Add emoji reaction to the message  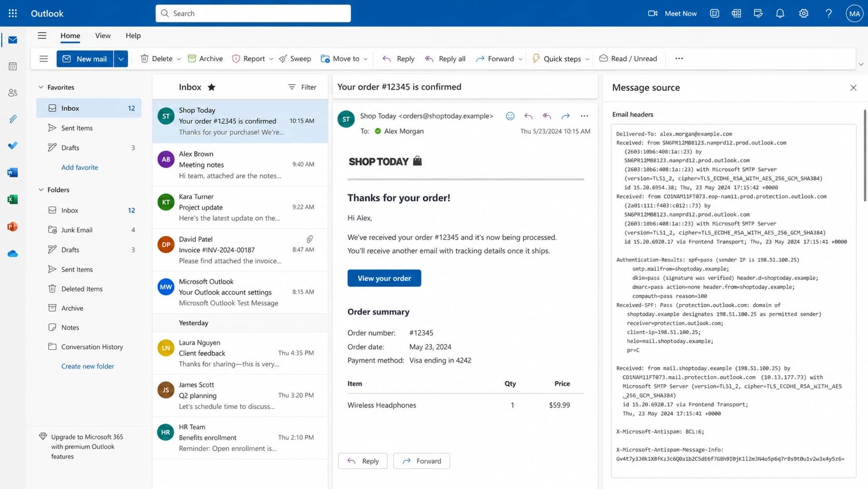[510, 116]
